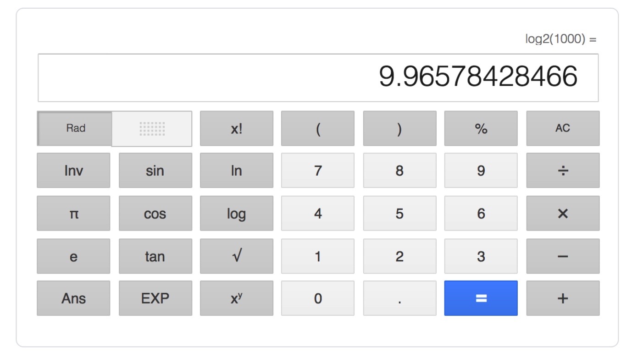Insert previous answer with Ans key

(x=73, y=298)
